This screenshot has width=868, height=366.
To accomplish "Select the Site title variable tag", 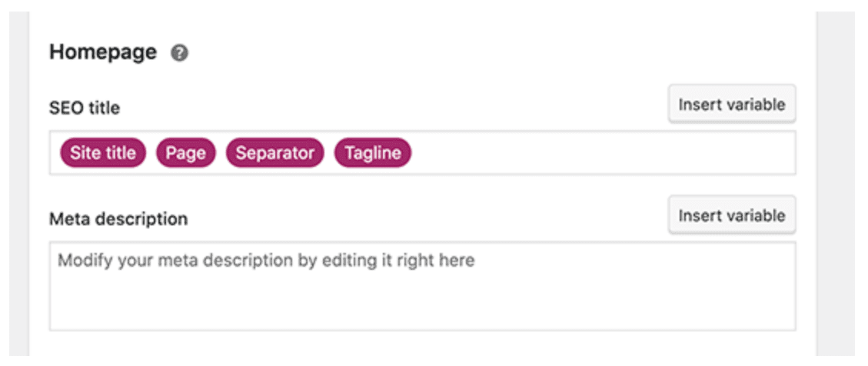I will [103, 153].
